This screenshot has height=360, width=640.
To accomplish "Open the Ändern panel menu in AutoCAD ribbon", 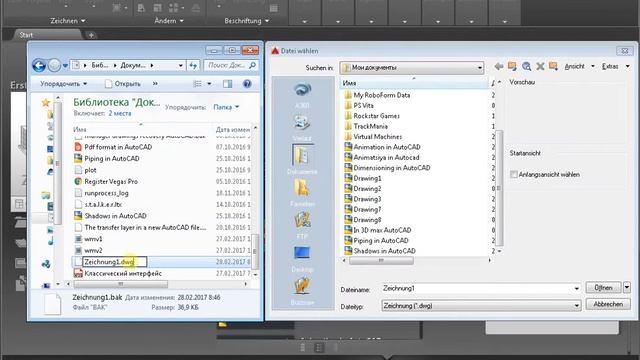I will tap(169, 20).
